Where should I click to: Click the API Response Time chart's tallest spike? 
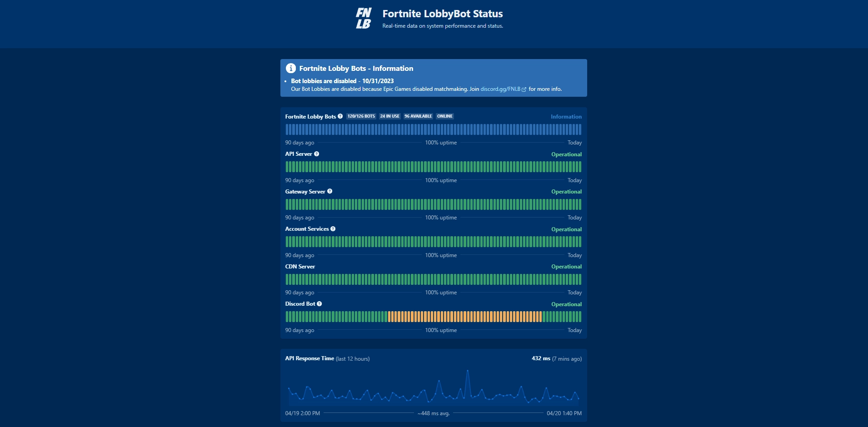point(468,372)
